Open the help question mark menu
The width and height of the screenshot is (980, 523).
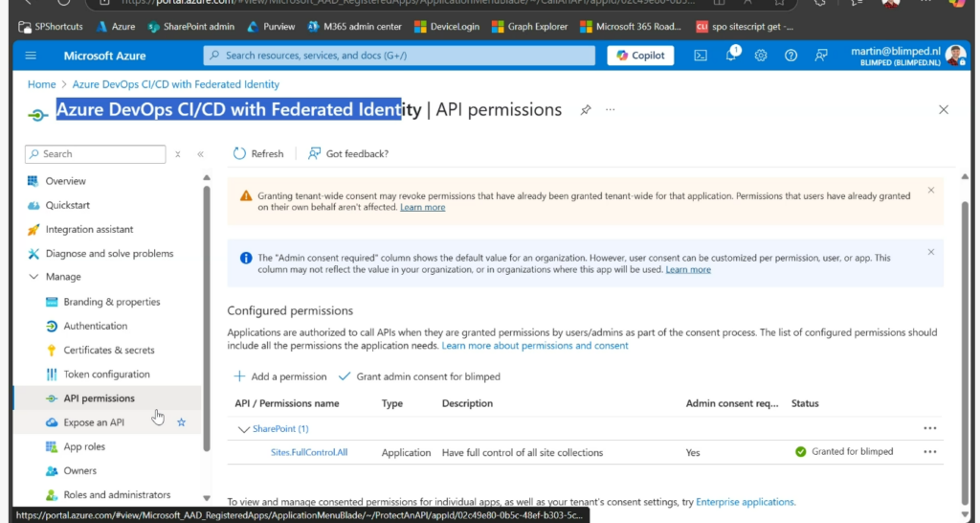791,56
